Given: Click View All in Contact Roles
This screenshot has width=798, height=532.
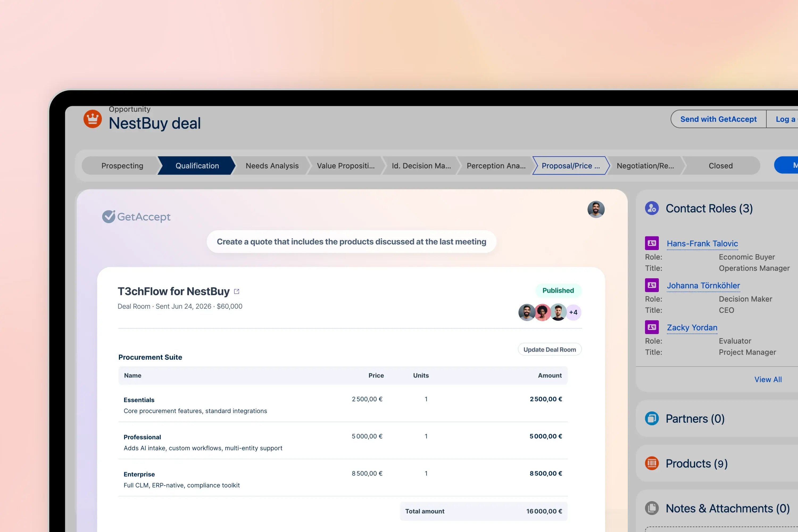Looking at the screenshot, I should pyautogui.click(x=768, y=379).
